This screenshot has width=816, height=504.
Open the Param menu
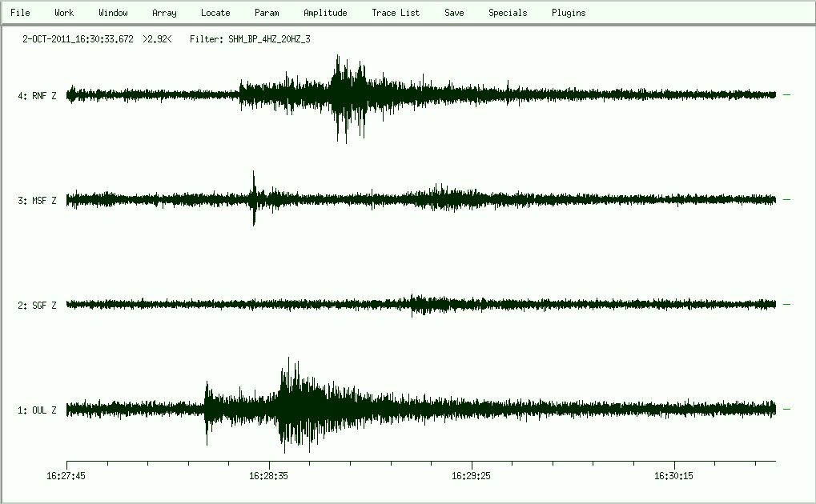coord(267,13)
